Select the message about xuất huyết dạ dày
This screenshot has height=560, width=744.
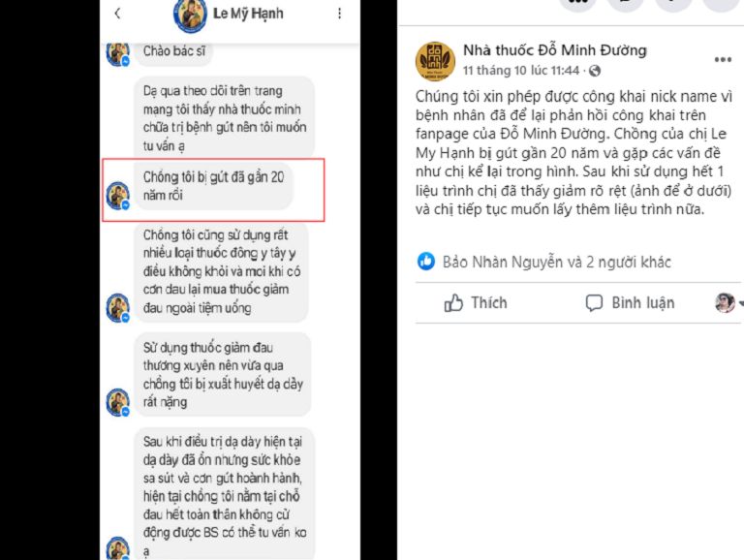click(223, 374)
